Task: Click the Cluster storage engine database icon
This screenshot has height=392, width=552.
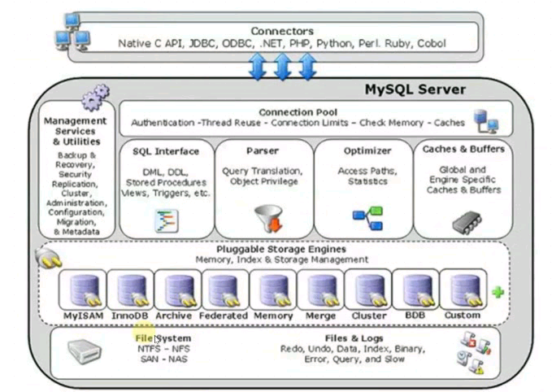Action: [x=370, y=290]
